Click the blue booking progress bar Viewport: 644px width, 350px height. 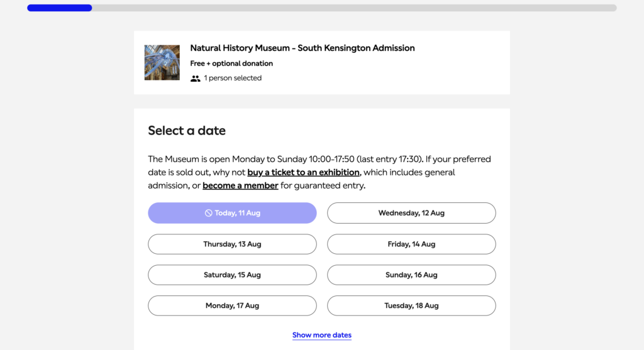click(60, 8)
